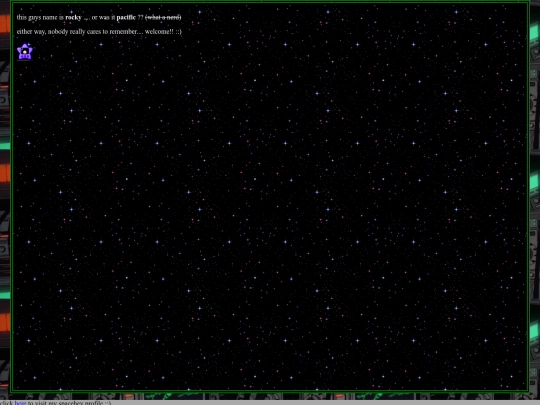Screen dimensions: 540x405
Task: Select the bold word 'pacific'
Action: [x=126, y=17]
